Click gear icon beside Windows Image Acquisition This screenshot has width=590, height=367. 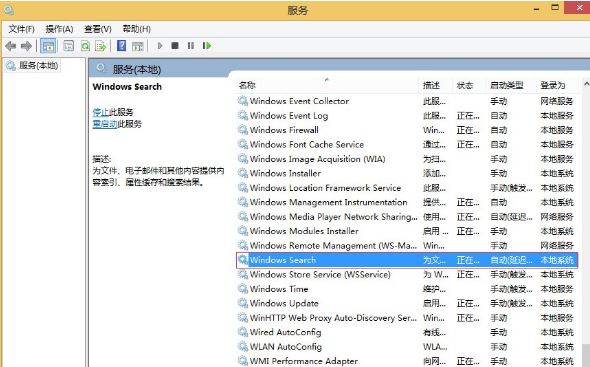(x=243, y=159)
